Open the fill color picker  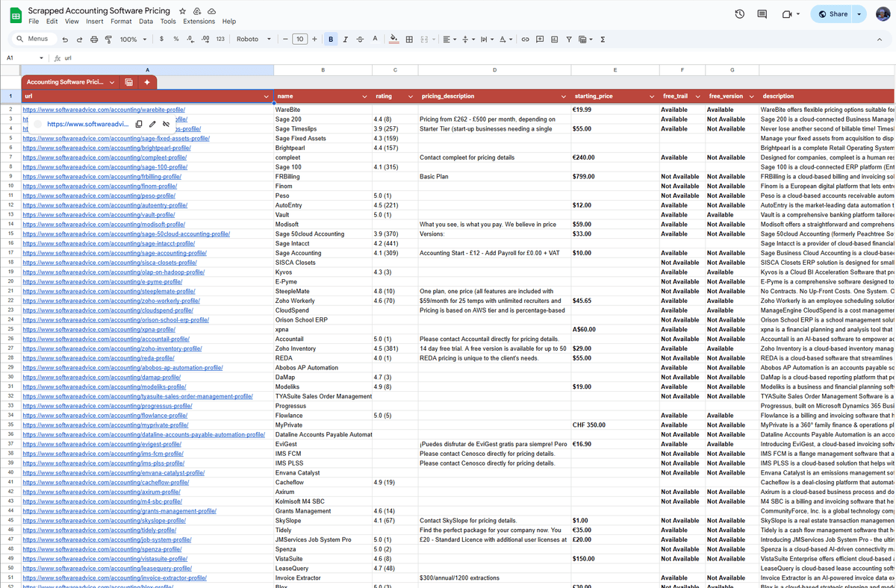394,39
